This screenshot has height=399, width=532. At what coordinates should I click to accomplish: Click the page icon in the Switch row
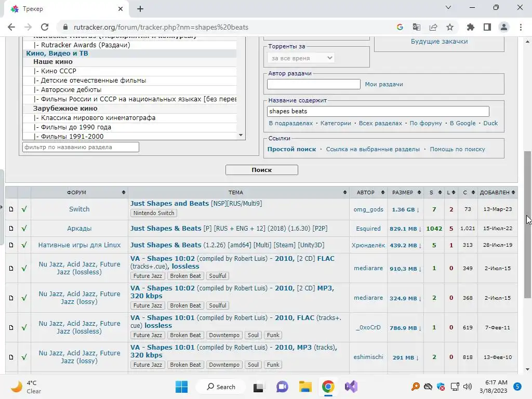pos(11,209)
